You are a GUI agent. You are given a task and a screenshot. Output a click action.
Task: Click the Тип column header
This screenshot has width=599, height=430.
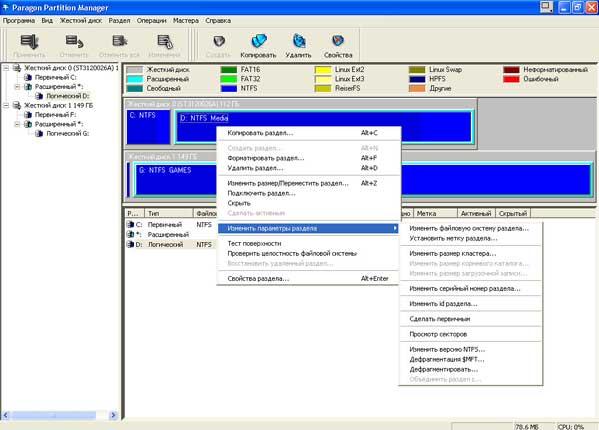pyautogui.click(x=169, y=213)
